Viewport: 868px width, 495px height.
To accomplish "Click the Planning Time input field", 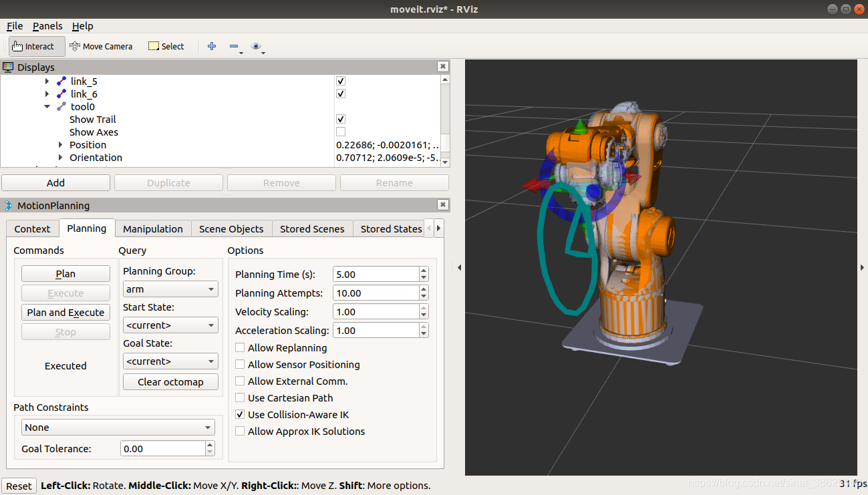I will tap(376, 274).
